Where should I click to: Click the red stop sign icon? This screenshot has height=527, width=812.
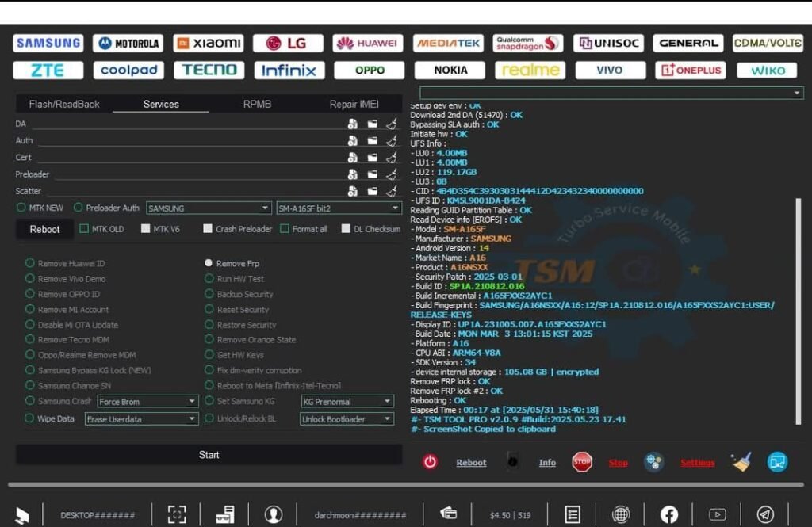pos(582,462)
